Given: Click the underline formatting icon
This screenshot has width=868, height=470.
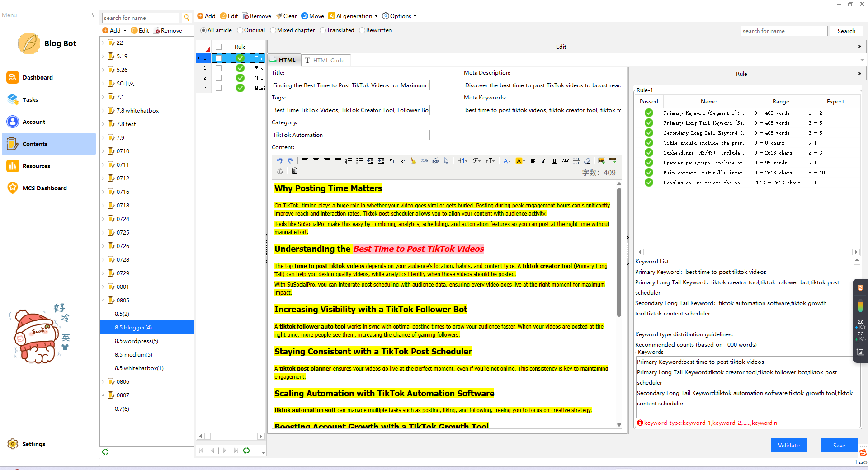Looking at the screenshot, I should tap(554, 161).
